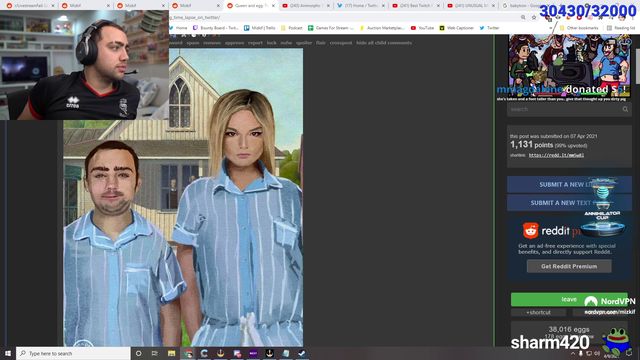Image resolution: width=640 pixels, height=360 pixels.
Task: Click the approve moderation link
Action: click(234, 42)
